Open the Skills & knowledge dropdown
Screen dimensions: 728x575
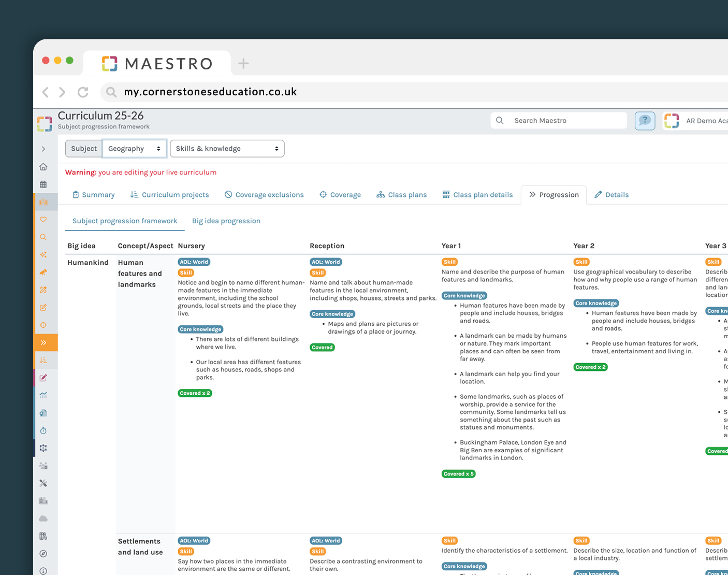(227, 149)
